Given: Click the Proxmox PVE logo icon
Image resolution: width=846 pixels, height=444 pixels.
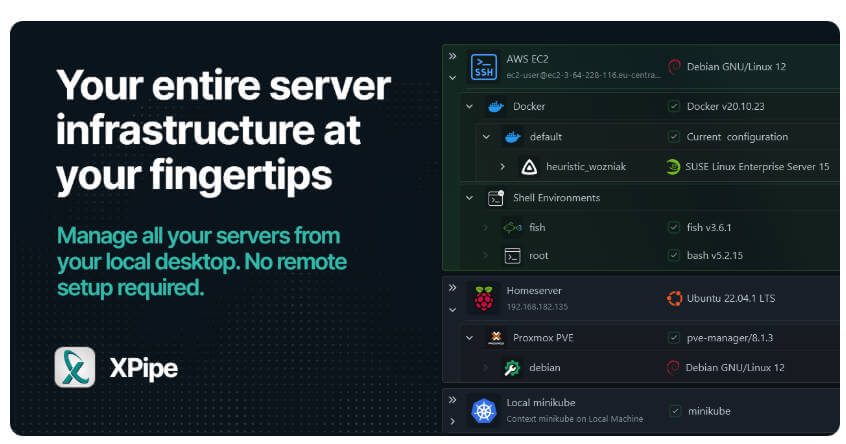Looking at the screenshot, I should [x=495, y=338].
